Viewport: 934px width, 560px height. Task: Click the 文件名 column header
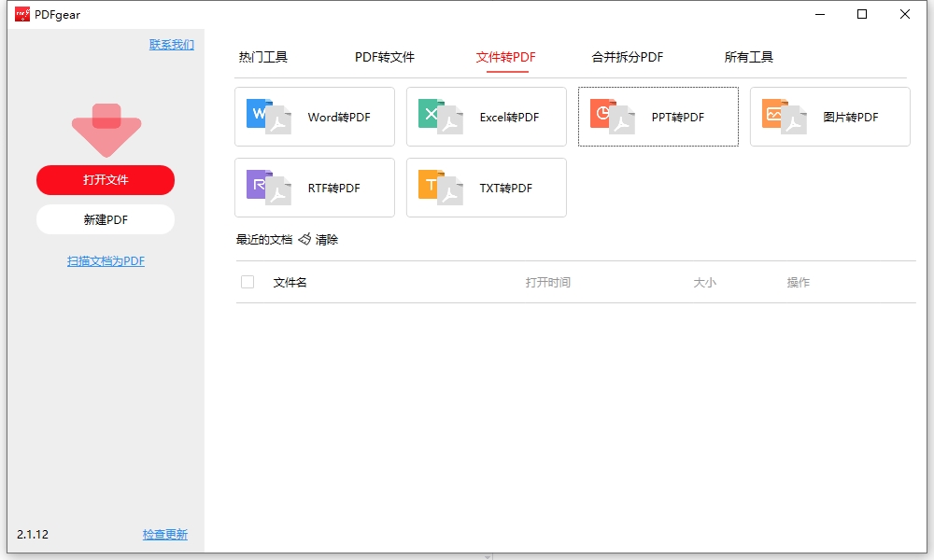(x=290, y=283)
